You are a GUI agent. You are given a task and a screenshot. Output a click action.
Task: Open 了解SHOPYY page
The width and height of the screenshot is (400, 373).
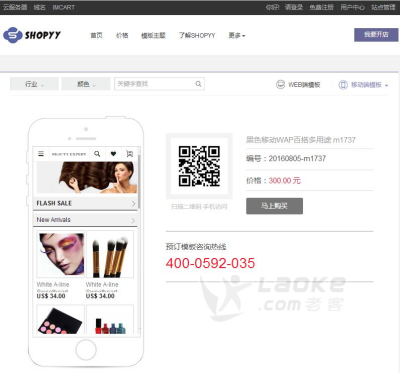(197, 35)
